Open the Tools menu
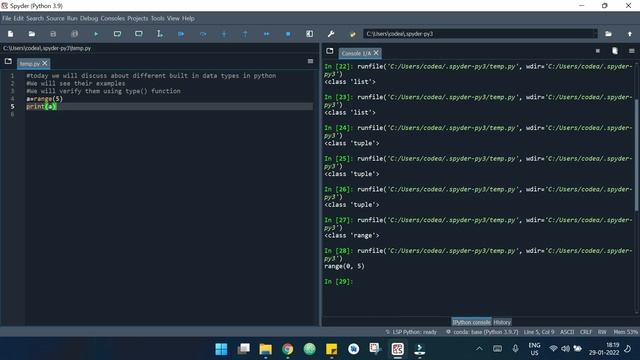Viewport: 640px width, 360px height. (158, 18)
